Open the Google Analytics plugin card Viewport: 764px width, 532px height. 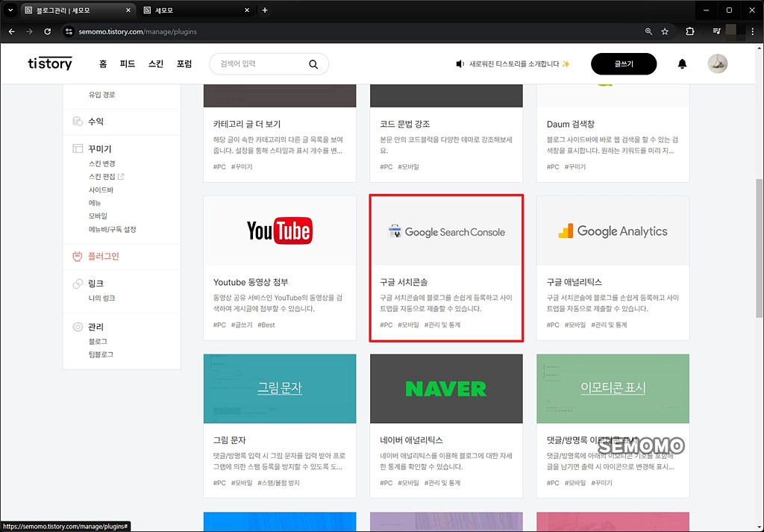point(613,268)
